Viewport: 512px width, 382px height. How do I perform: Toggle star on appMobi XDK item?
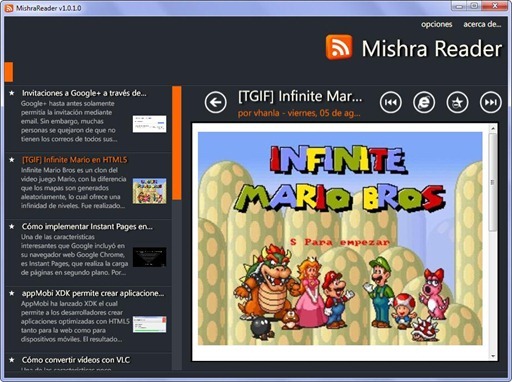(x=12, y=293)
